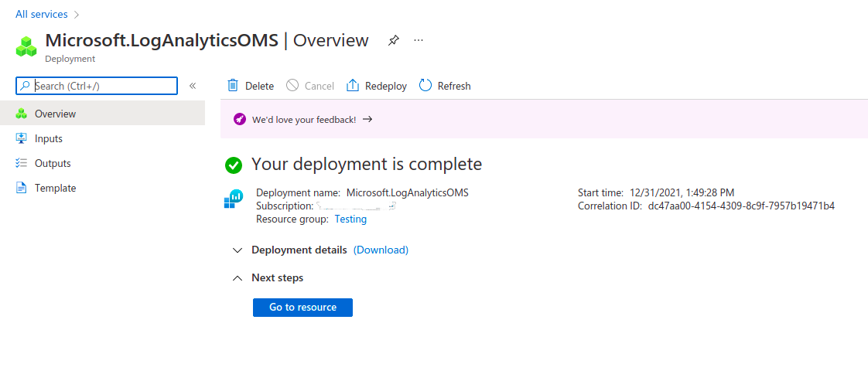
Task: Click the Redeploy upload arrow icon
Action: (353, 85)
